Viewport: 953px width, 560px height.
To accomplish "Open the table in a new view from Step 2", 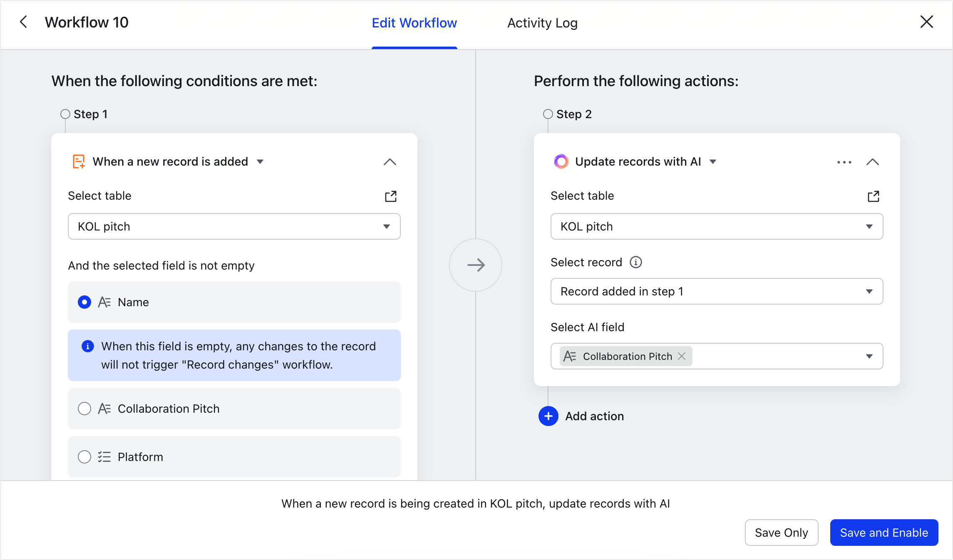I will pos(873,196).
